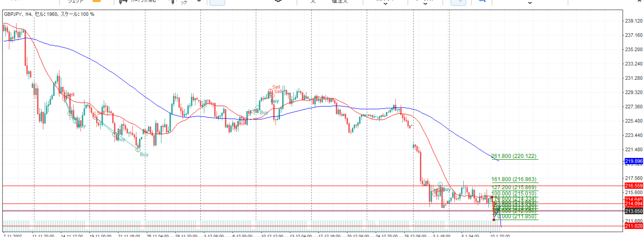Open settings with the gear icon

pyautogui.click(x=278, y=1)
